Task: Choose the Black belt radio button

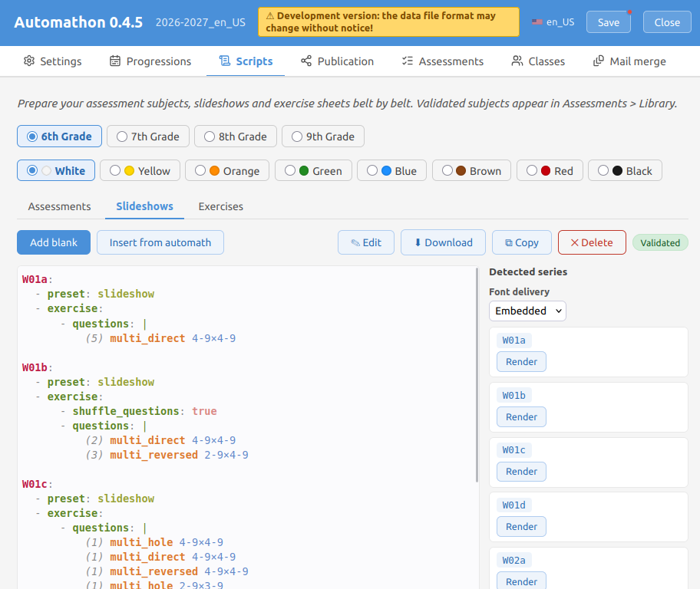Action: pyautogui.click(x=603, y=170)
